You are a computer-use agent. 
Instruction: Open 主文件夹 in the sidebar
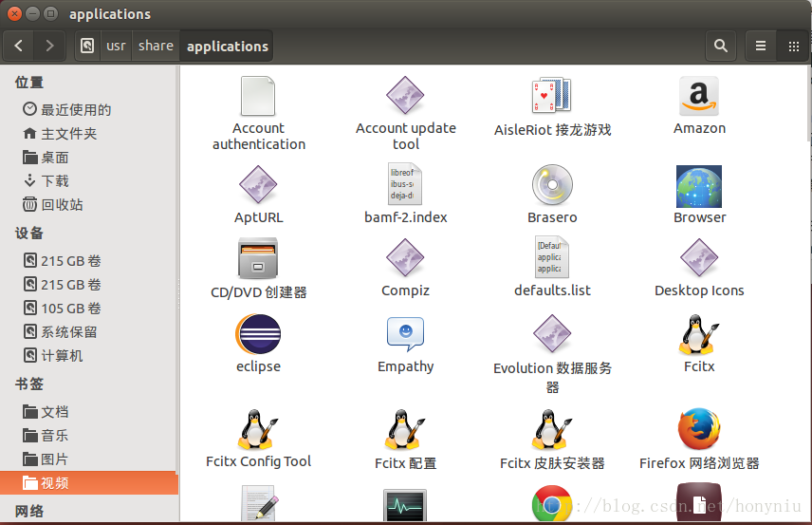[x=89, y=133]
